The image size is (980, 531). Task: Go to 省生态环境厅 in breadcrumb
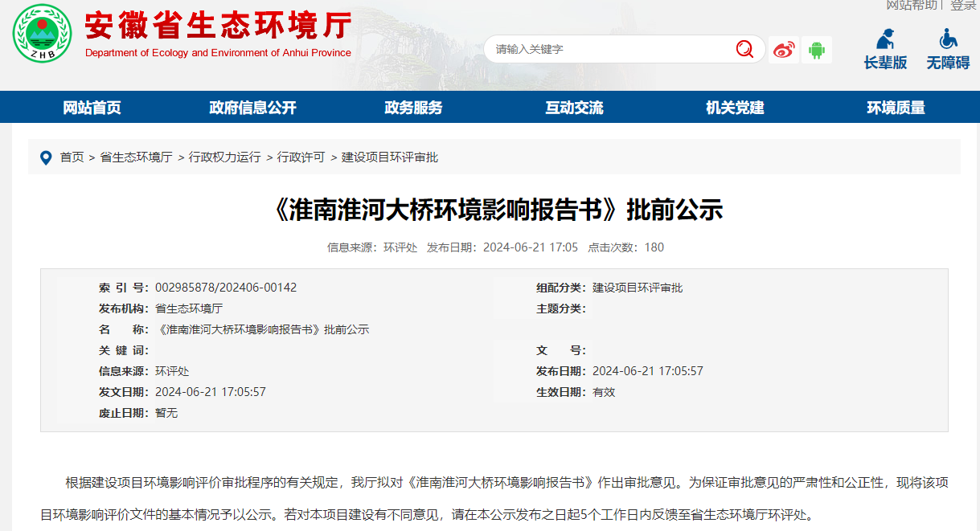pyautogui.click(x=136, y=157)
